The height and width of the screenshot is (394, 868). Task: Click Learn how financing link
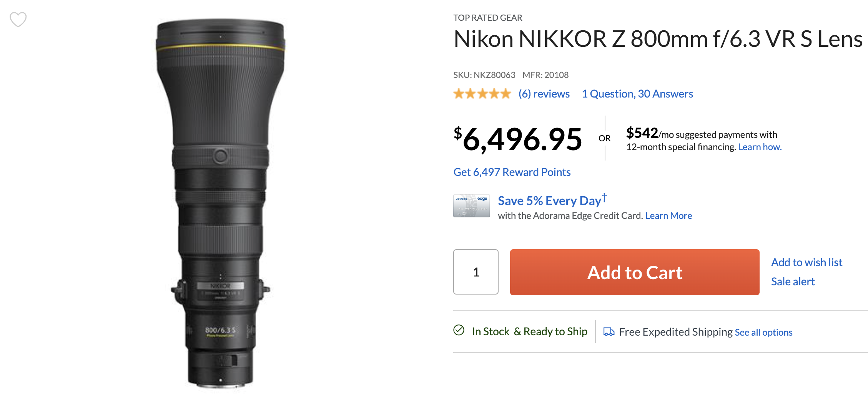pos(760,147)
